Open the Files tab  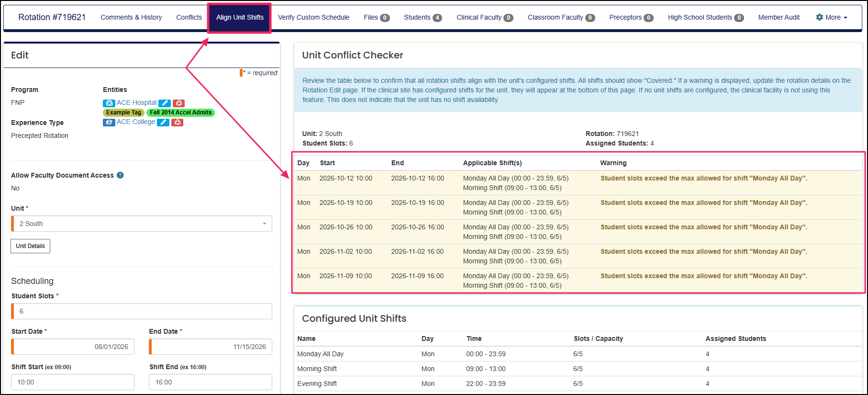[x=377, y=17]
